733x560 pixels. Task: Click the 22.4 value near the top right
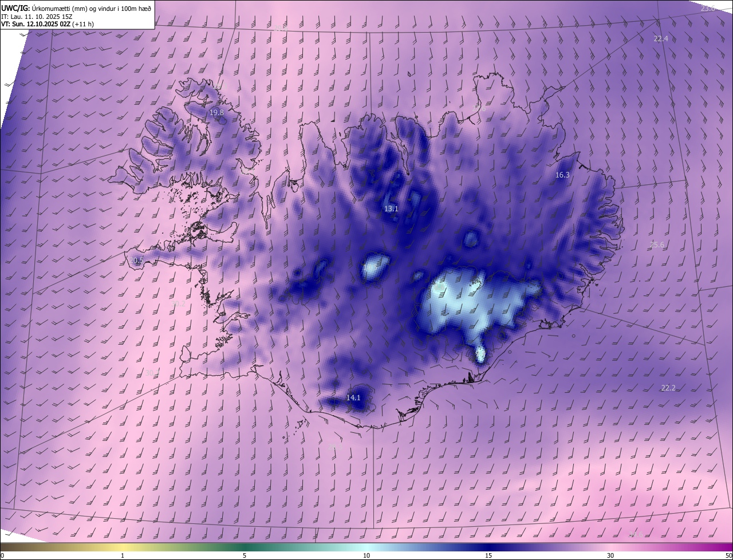click(x=661, y=38)
